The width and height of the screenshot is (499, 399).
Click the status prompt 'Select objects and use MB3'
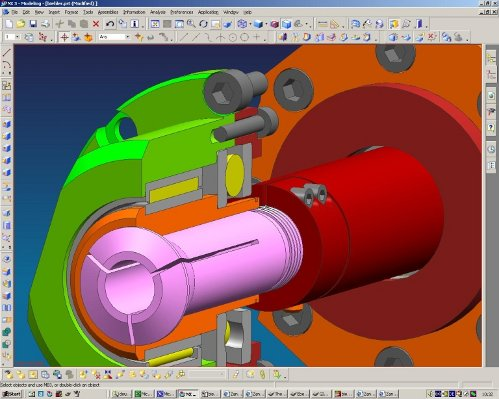point(50,385)
